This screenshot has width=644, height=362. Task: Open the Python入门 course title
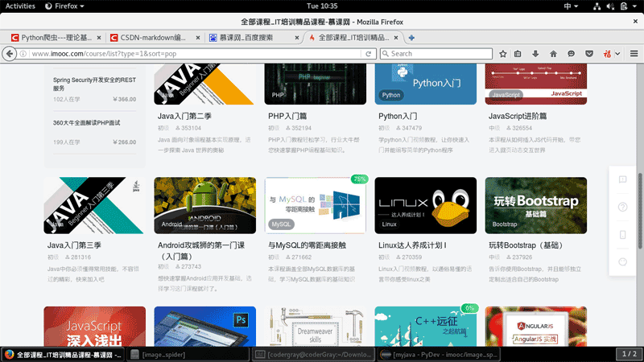pos(398,116)
